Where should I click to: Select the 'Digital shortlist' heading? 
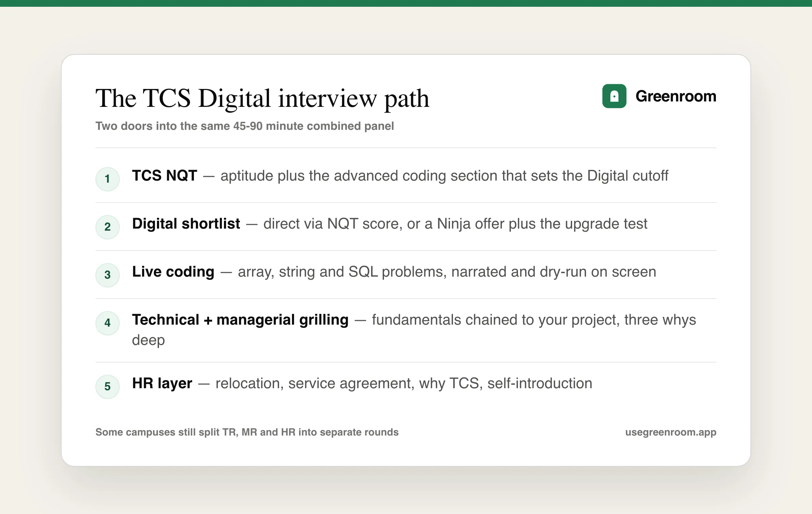point(186,224)
